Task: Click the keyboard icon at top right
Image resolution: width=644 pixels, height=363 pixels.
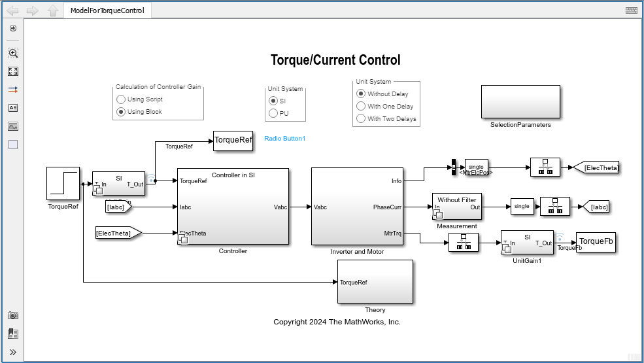Action: pyautogui.click(x=631, y=10)
